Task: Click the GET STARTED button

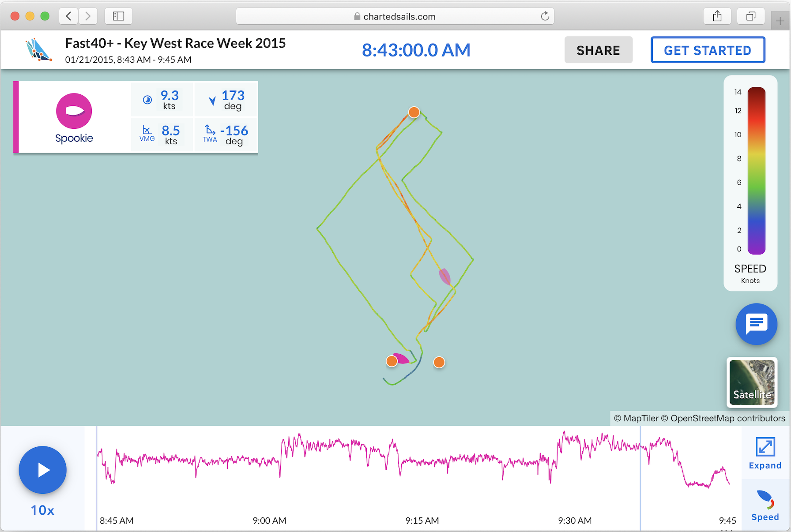Action: tap(708, 50)
